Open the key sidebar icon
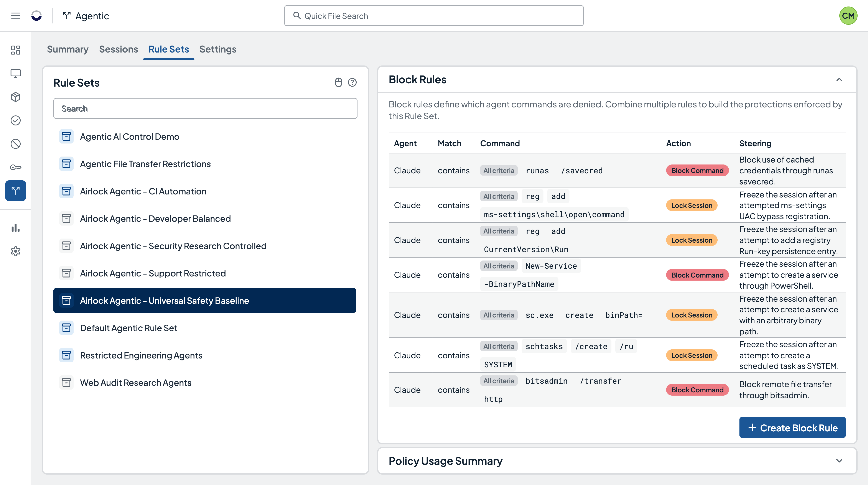Viewport: 868px width, 485px height. coord(15,167)
